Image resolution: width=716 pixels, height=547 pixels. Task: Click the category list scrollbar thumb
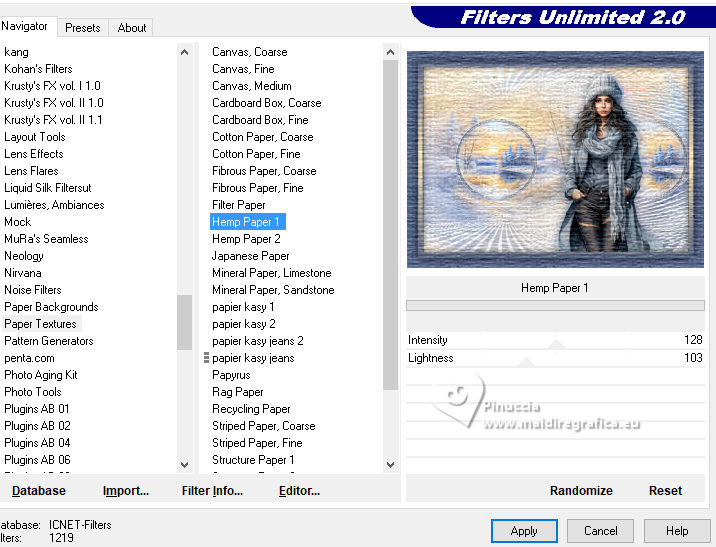[184, 322]
